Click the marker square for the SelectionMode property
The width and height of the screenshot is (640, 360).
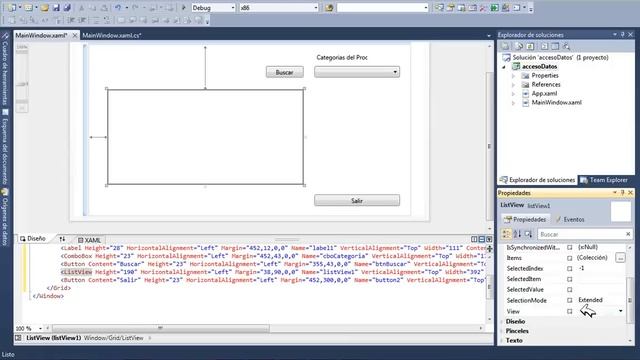tap(569, 300)
